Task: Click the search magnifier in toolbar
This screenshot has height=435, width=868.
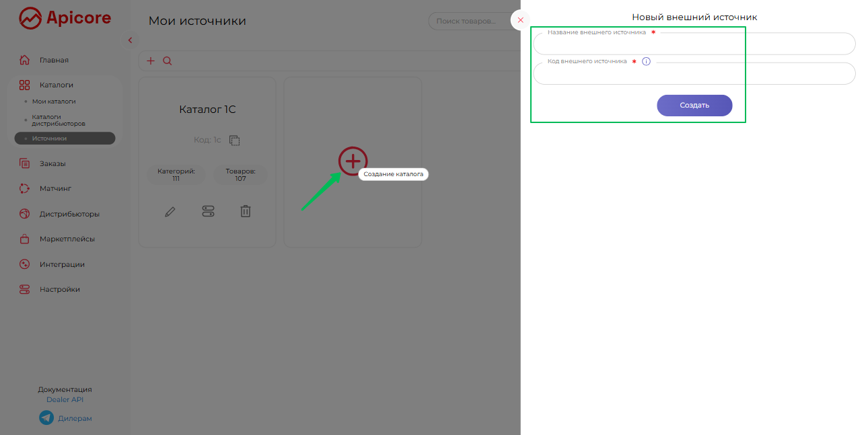Action: [168, 61]
